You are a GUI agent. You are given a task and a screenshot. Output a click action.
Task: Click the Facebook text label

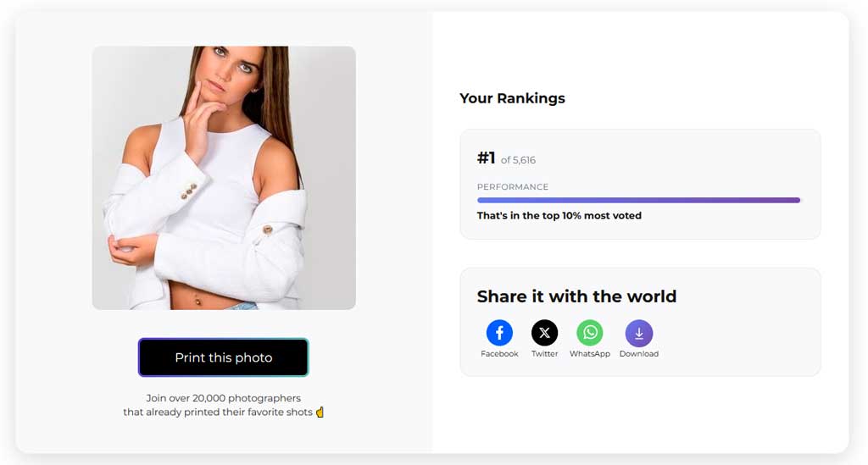(x=499, y=354)
